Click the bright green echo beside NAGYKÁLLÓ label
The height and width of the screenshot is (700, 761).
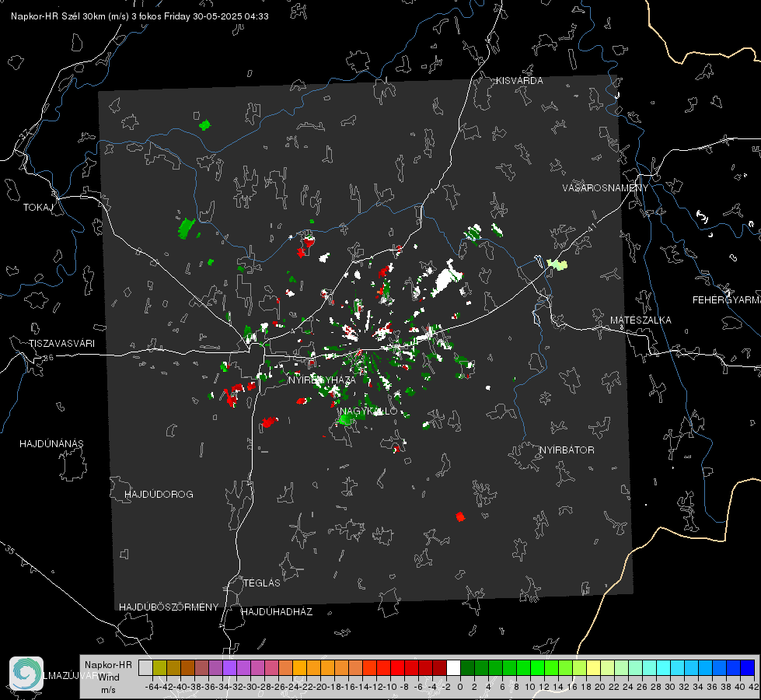(x=347, y=418)
